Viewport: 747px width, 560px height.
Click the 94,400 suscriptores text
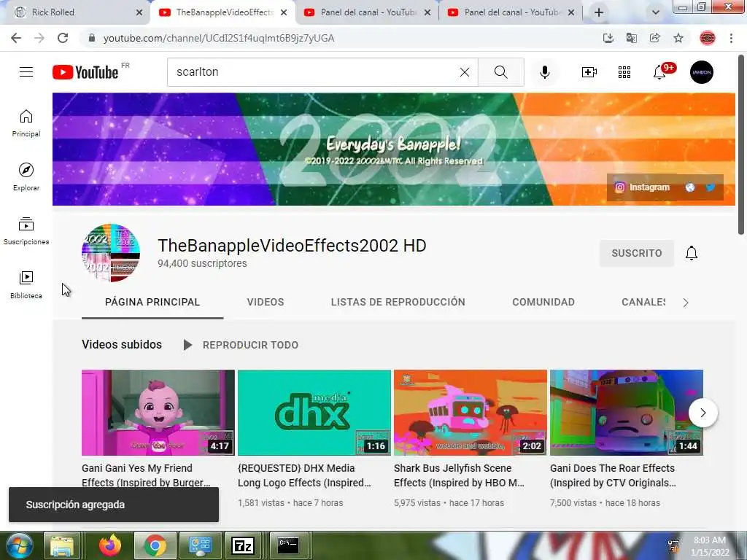pos(203,263)
